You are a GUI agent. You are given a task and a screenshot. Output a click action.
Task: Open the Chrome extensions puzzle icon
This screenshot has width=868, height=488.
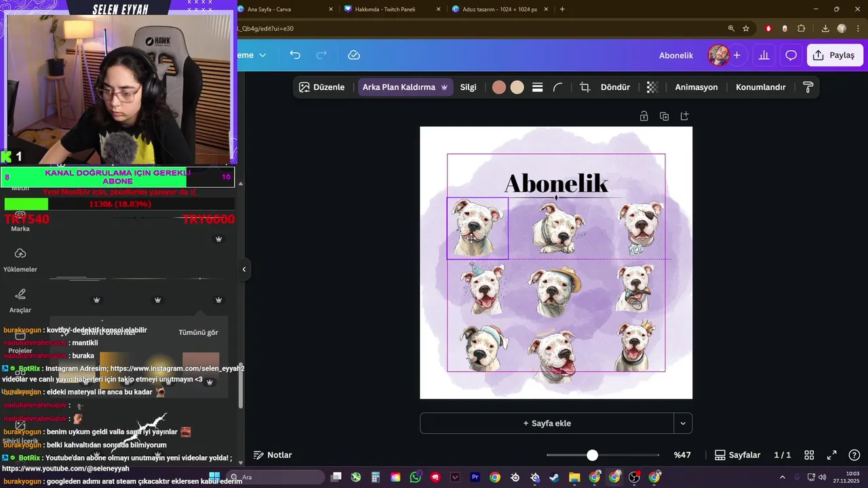pyautogui.click(x=802, y=28)
